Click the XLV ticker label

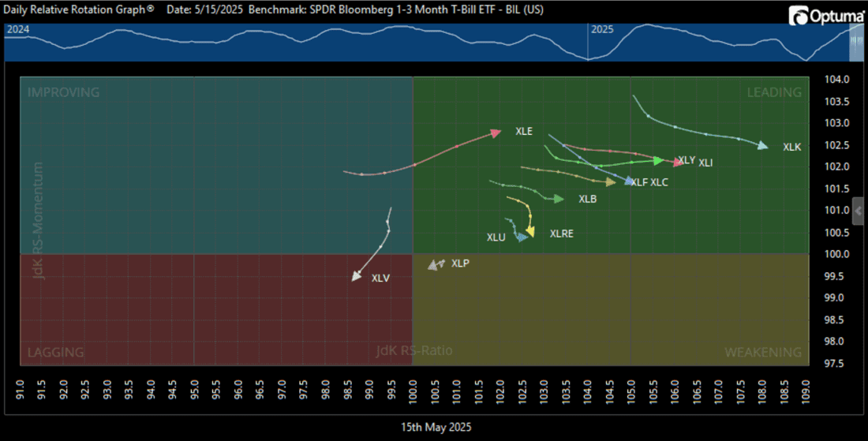pos(380,278)
